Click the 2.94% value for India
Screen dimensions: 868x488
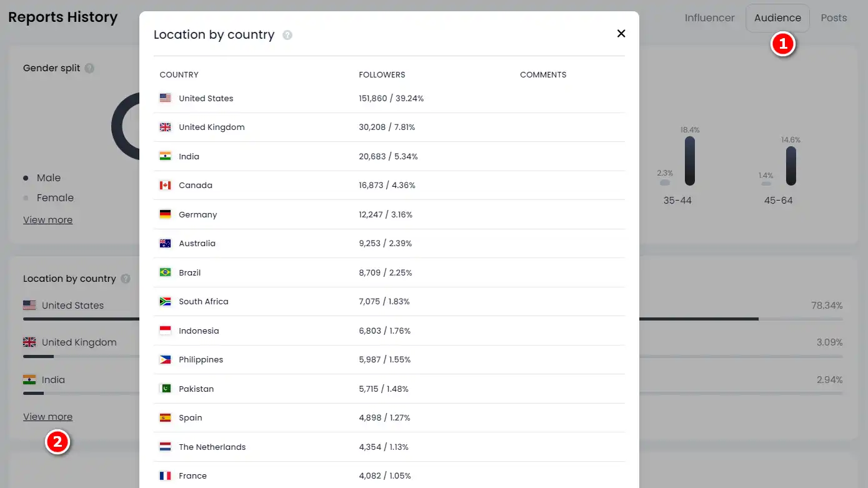coord(829,380)
